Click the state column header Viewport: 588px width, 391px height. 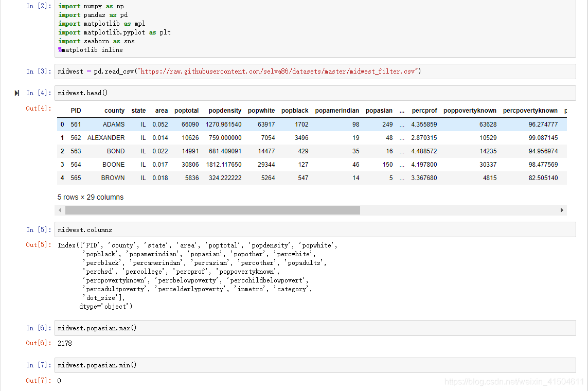click(138, 111)
